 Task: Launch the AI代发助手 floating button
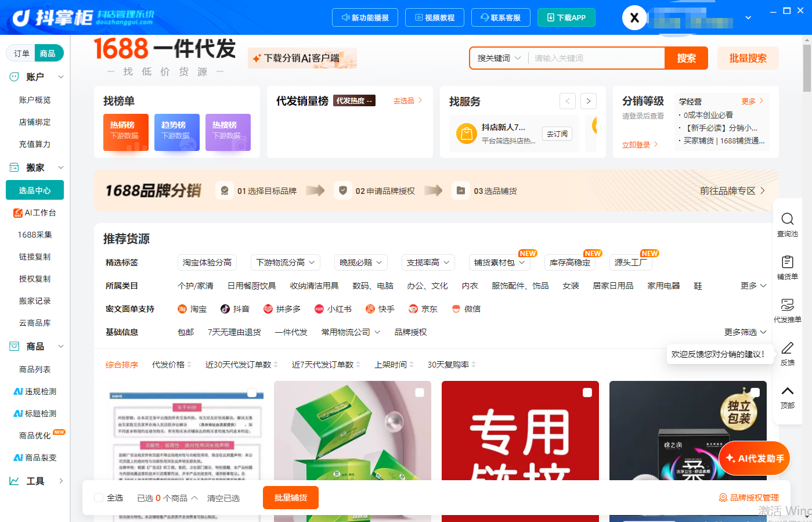pos(755,458)
